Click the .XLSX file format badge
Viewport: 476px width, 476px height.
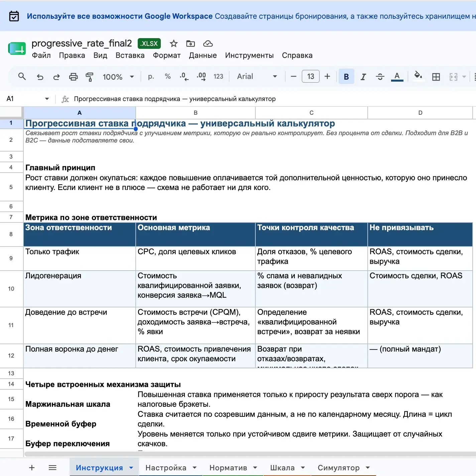(149, 43)
